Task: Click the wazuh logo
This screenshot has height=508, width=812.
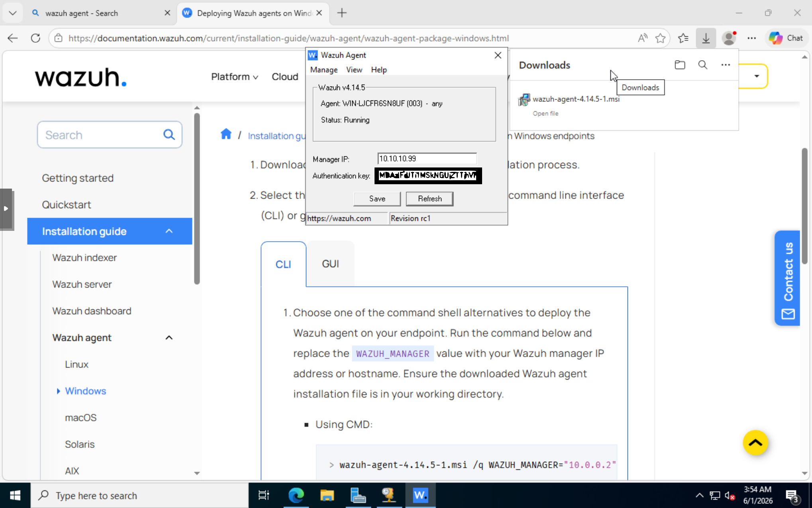Action: tap(81, 77)
